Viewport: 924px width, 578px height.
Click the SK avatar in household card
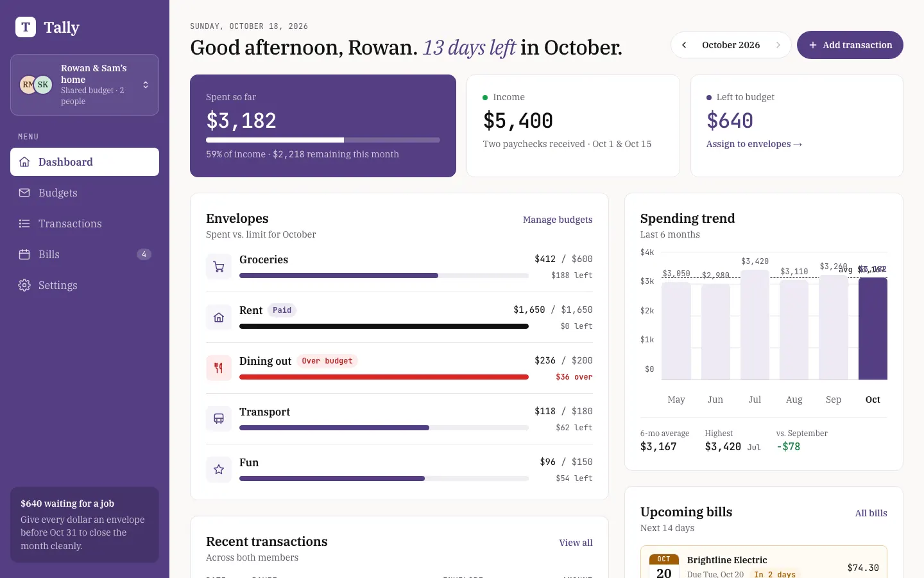click(x=43, y=84)
